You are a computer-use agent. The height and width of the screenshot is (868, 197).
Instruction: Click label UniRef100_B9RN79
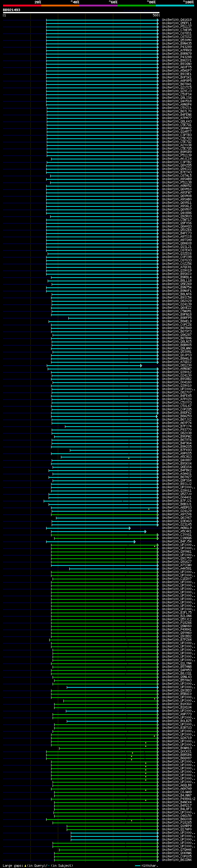pyautogui.click(x=176, y=54)
